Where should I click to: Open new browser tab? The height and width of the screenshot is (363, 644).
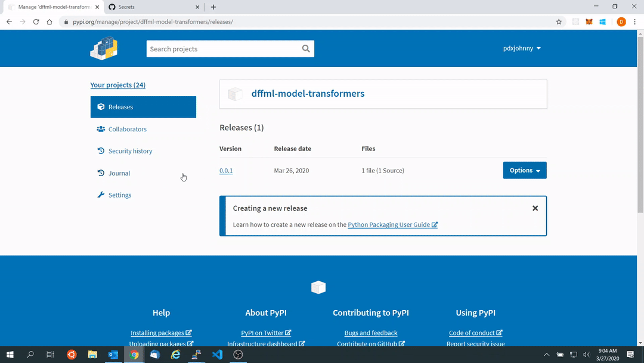click(x=213, y=7)
